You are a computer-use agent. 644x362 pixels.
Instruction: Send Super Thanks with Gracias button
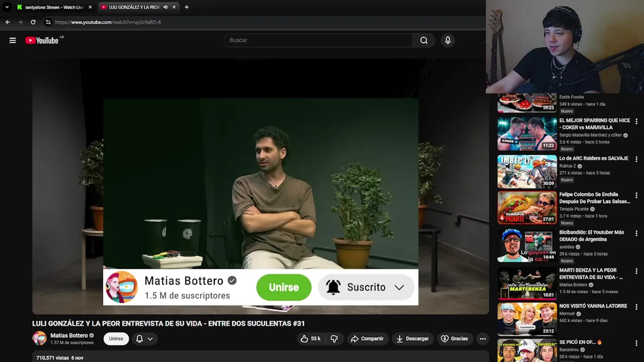454,339
